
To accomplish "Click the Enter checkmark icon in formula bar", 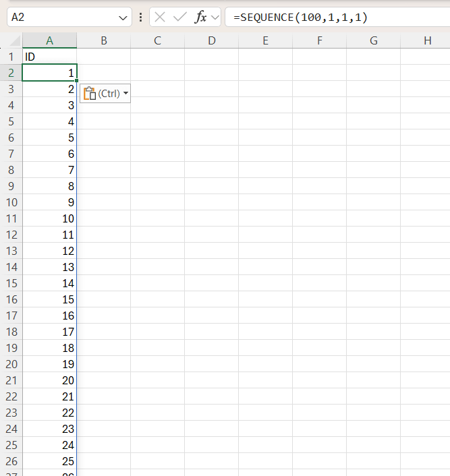I will click(179, 18).
